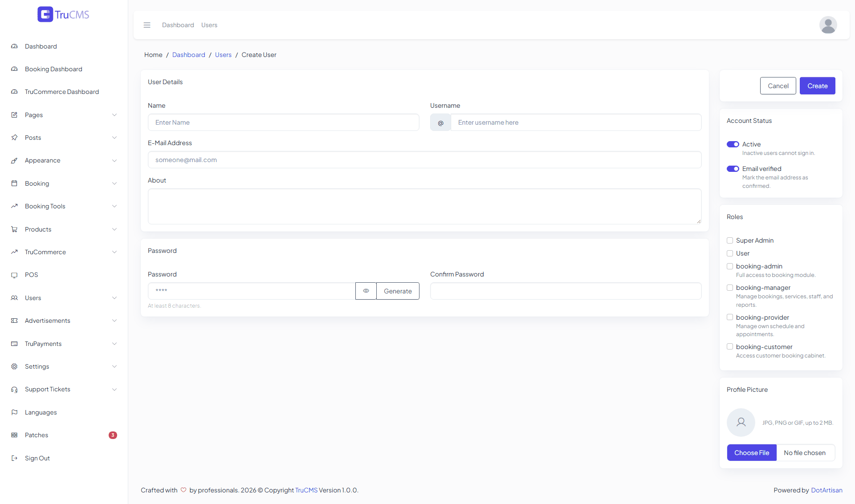Click the Languages flag icon
855x504 pixels.
(x=14, y=412)
